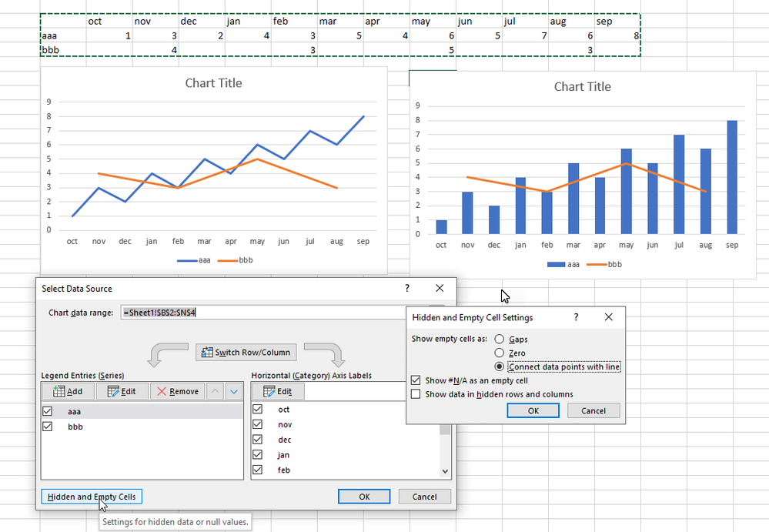
Task: Remove the selected series
Action: [x=178, y=391]
